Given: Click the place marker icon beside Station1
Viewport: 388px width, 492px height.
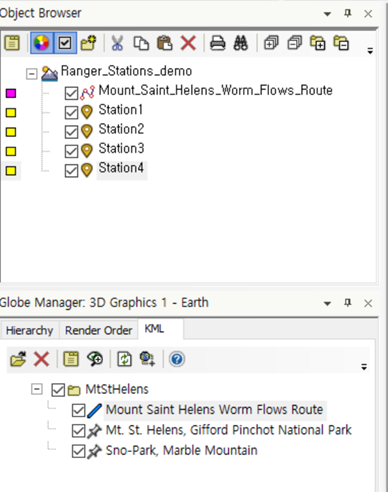Looking at the screenshot, I should tap(87, 112).
